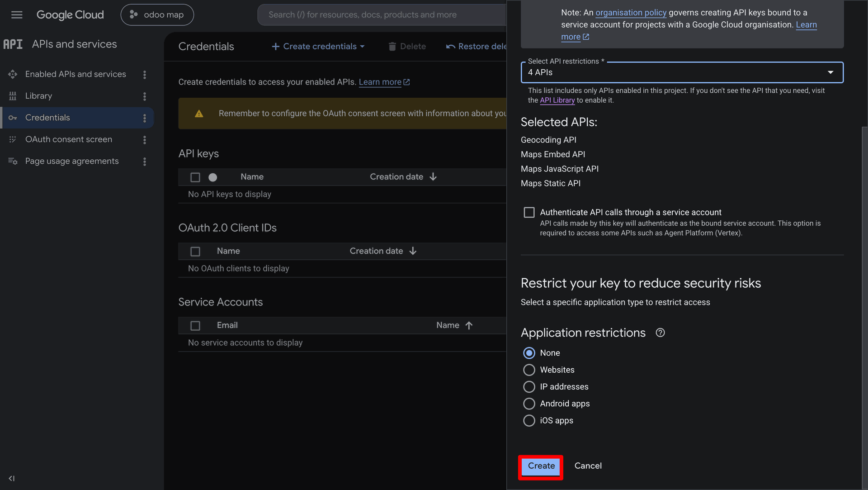This screenshot has width=868, height=490.
Task: Click Maps JavaScript API in selected list
Action: click(559, 169)
